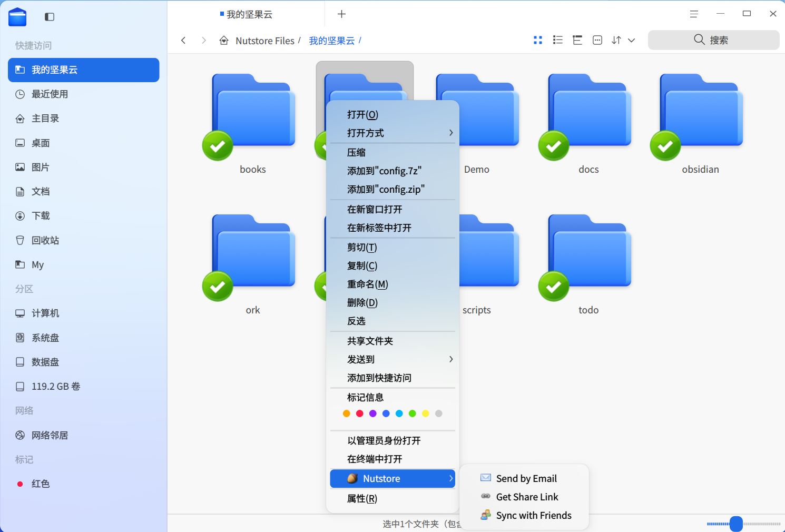
Task: Choose Send by Email
Action: [x=524, y=478]
